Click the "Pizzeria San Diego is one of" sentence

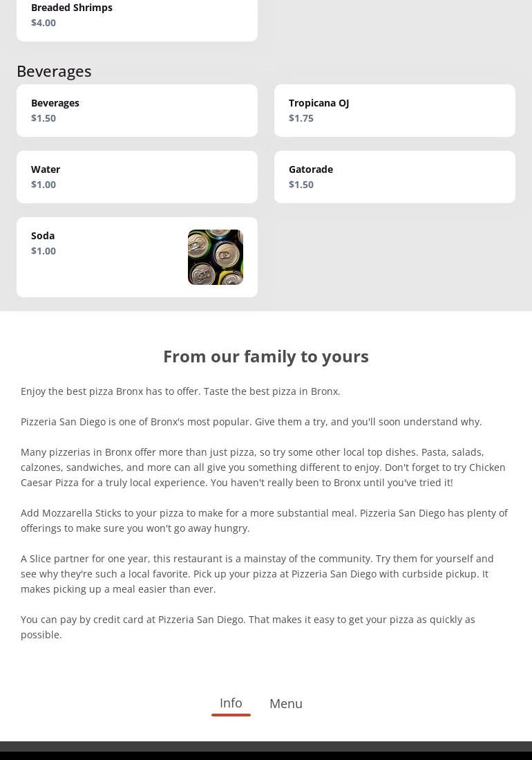point(251,422)
